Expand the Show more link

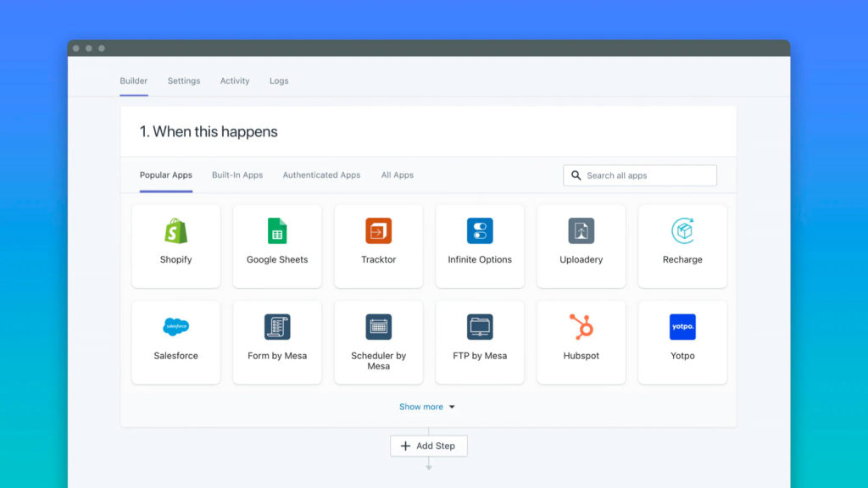click(x=421, y=407)
